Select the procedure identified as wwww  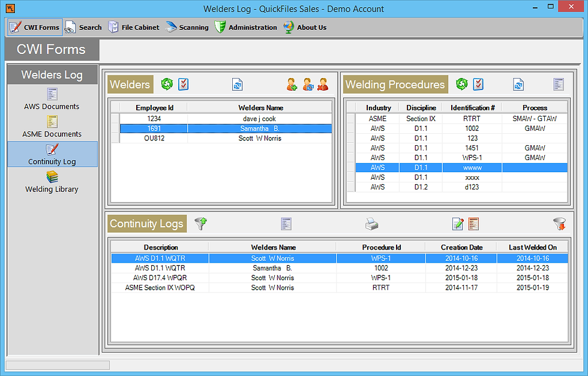point(461,167)
